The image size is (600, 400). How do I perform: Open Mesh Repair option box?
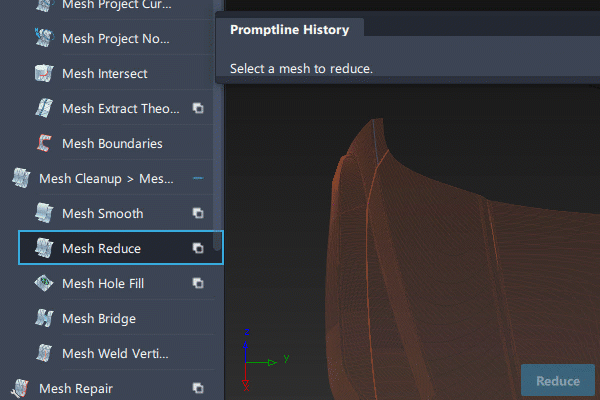pyautogui.click(x=198, y=388)
